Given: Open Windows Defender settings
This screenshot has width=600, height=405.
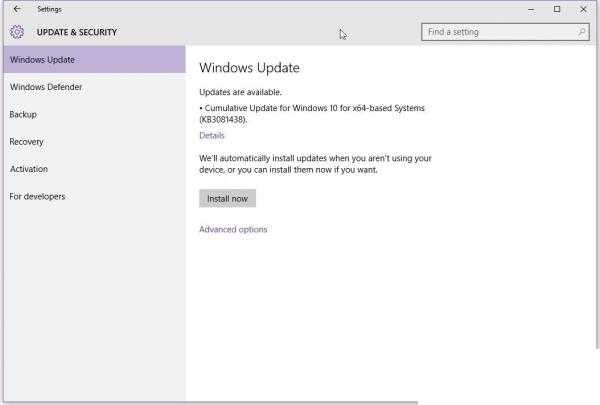Looking at the screenshot, I should [95, 87].
